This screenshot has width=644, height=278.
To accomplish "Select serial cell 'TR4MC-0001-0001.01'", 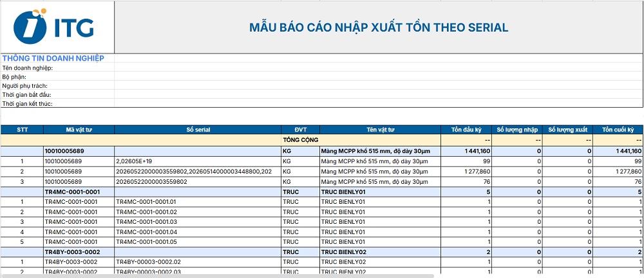I will [x=198, y=201].
